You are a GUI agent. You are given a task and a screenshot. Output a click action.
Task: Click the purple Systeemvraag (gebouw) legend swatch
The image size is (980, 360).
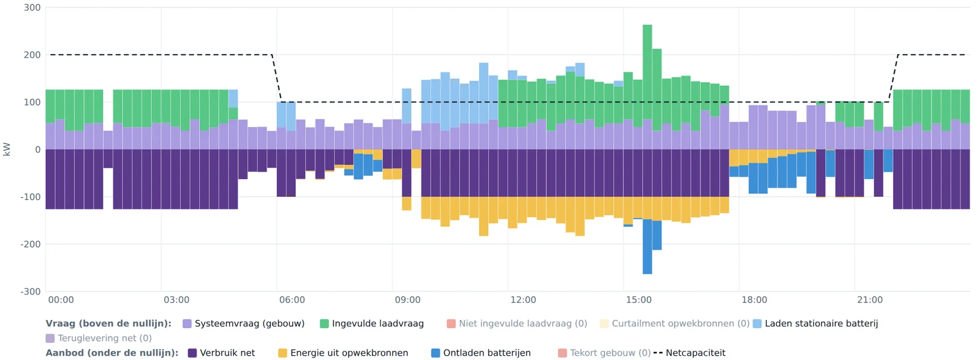click(x=187, y=323)
